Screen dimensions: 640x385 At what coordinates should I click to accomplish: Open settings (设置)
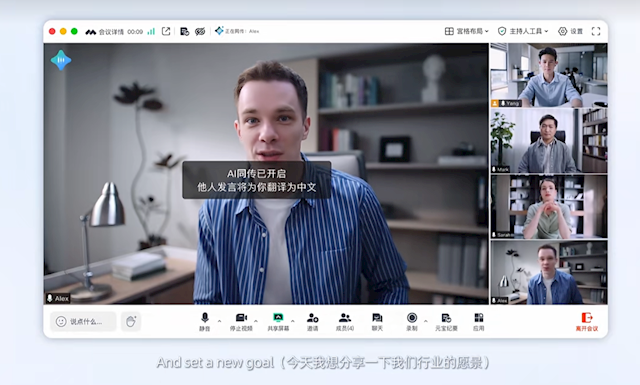[x=570, y=31]
